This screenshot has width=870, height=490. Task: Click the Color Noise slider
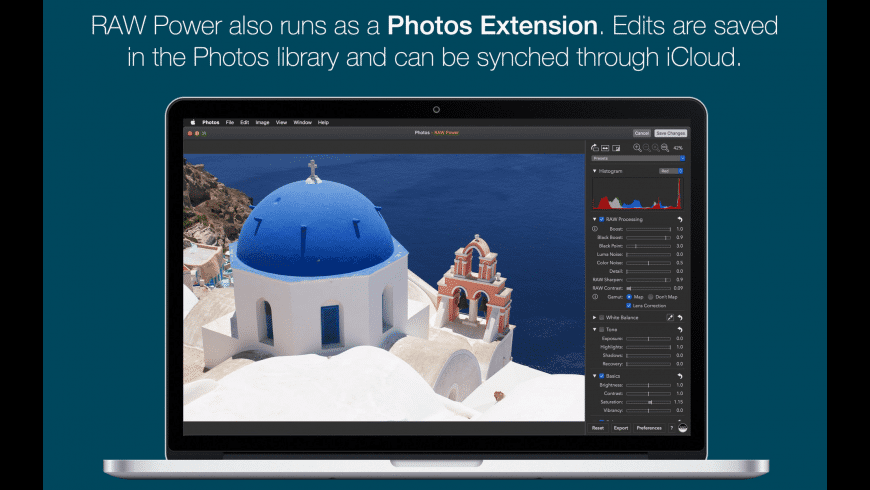(649, 263)
